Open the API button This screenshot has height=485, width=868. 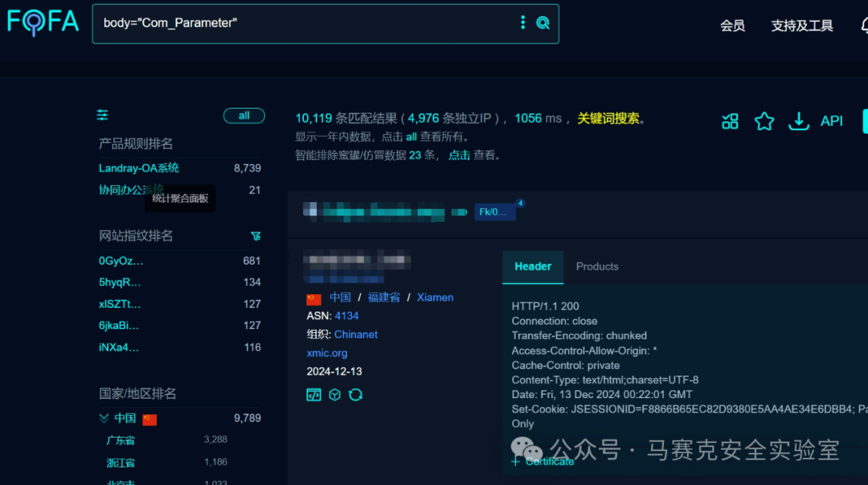point(832,121)
